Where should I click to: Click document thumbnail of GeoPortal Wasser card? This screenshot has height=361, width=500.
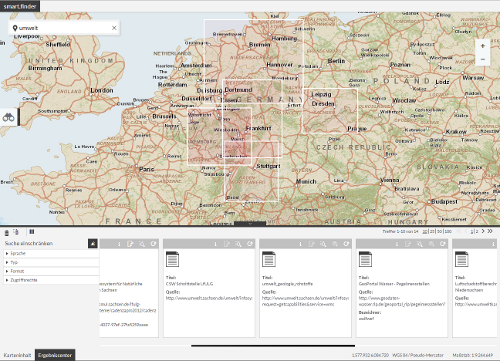[x=365, y=259]
